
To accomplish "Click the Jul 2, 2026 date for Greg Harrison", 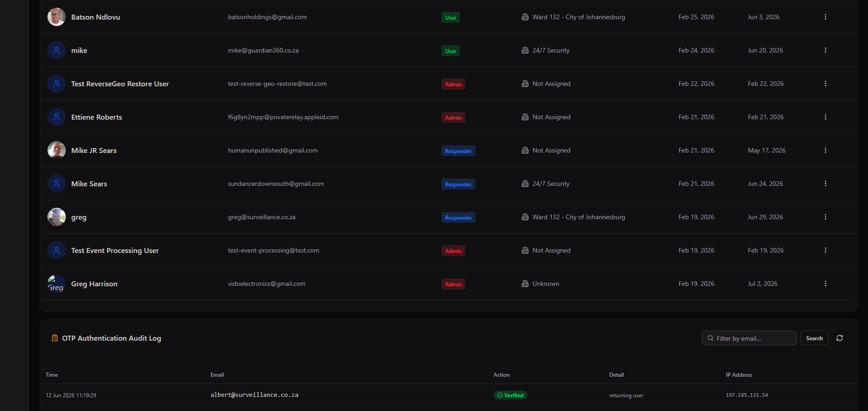I will click(x=762, y=284).
